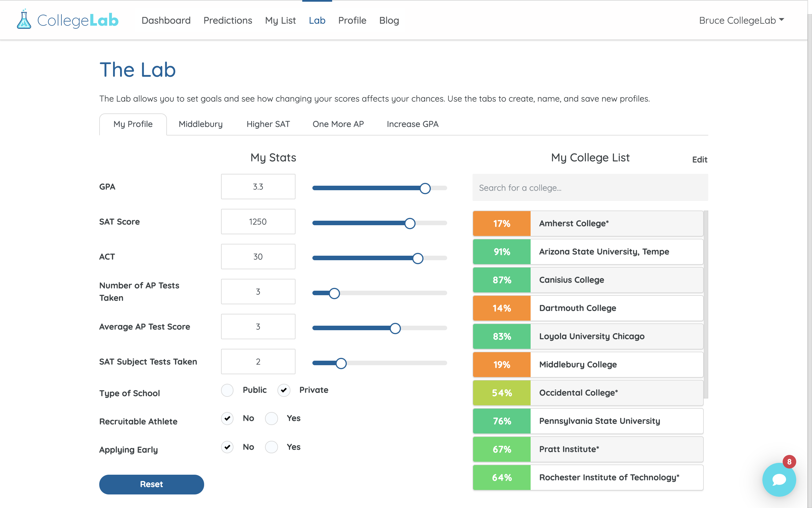Open Dartmouth College entry

coord(588,308)
